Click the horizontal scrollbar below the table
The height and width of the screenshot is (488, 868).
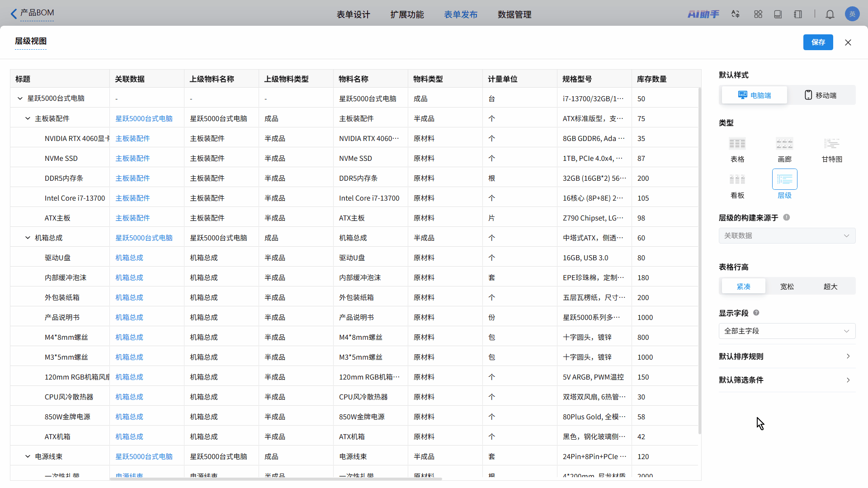(x=276, y=479)
